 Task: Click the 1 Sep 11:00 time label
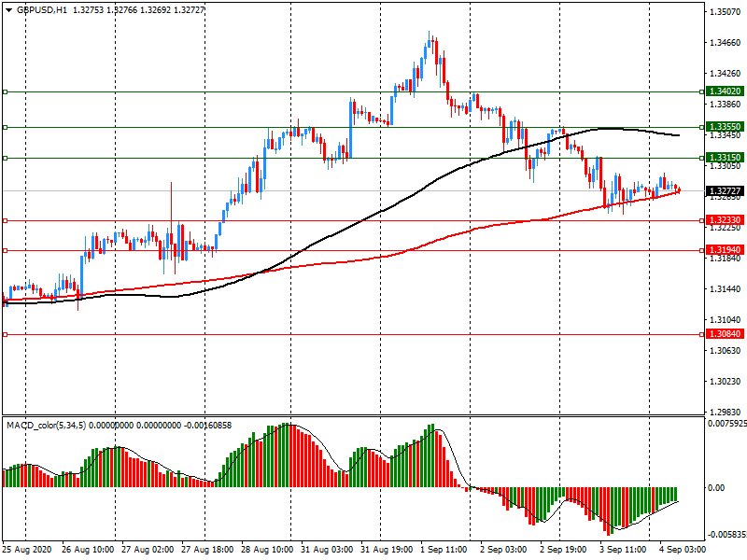click(444, 550)
